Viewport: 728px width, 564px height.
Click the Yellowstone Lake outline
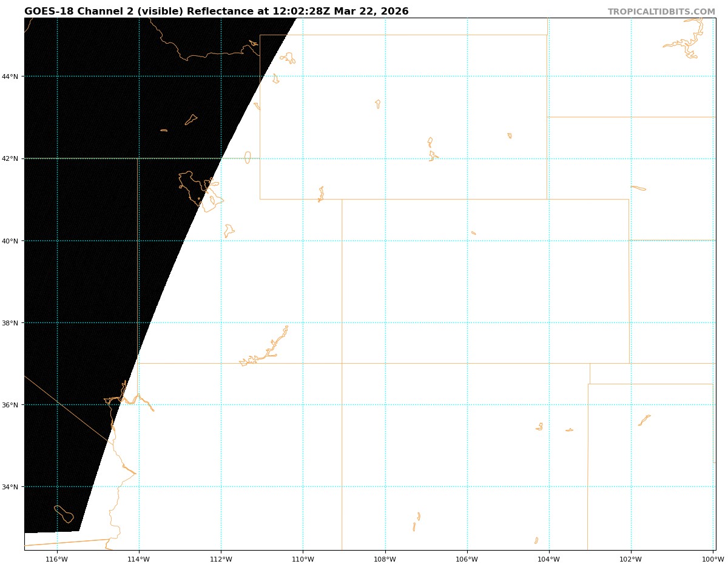tap(288, 58)
